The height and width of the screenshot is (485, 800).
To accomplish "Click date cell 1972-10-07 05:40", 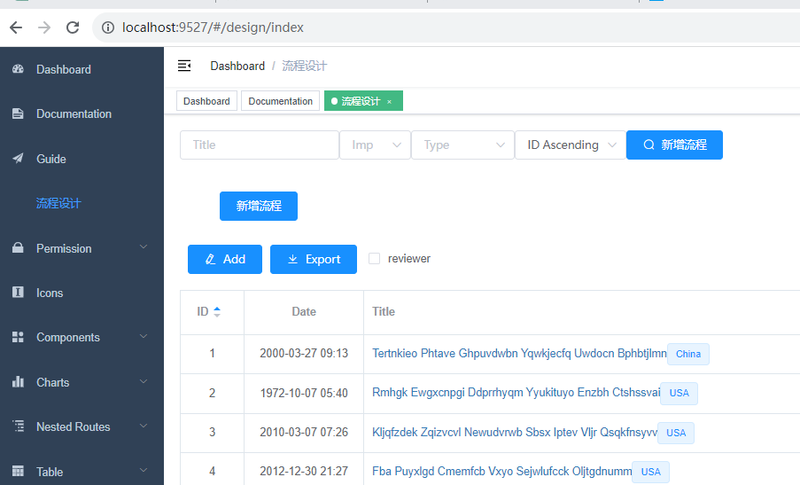I will 304,393.
